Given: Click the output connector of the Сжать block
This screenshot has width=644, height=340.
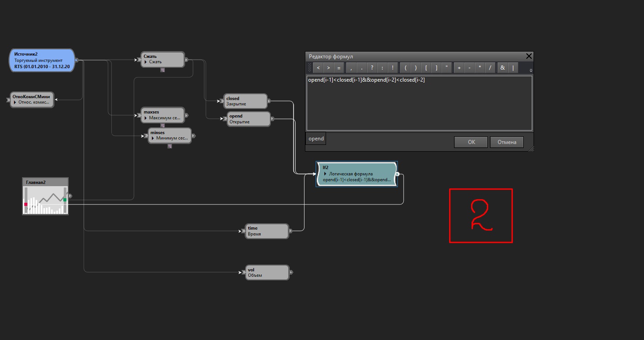Looking at the screenshot, I should coord(186,59).
